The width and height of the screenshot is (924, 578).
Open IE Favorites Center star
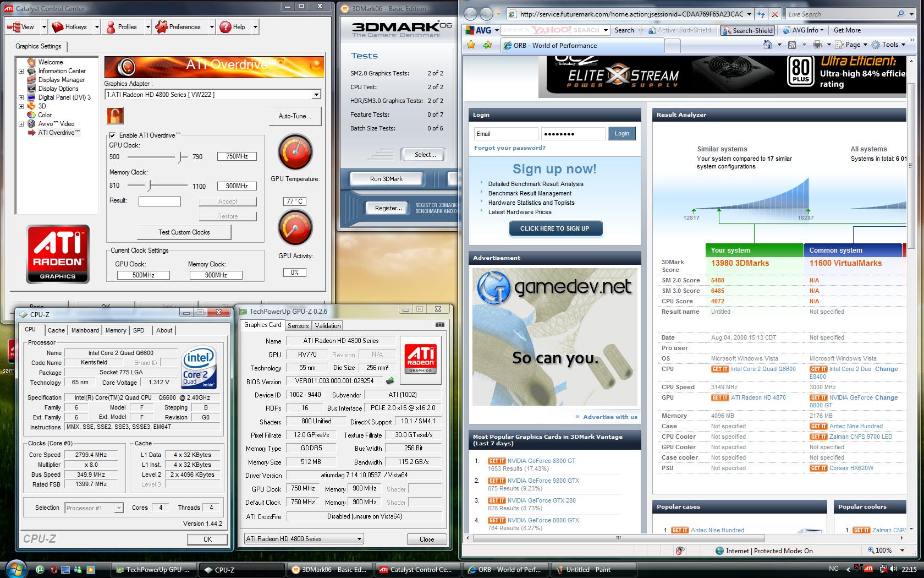click(471, 45)
